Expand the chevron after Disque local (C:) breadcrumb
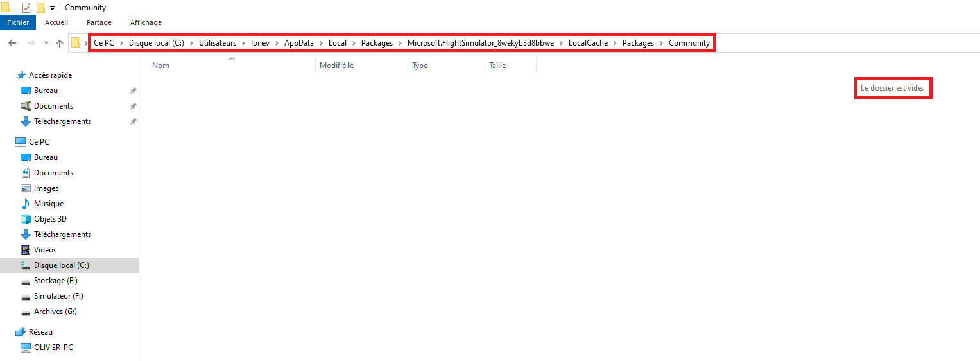980x361 pixels. click(192, 43)
